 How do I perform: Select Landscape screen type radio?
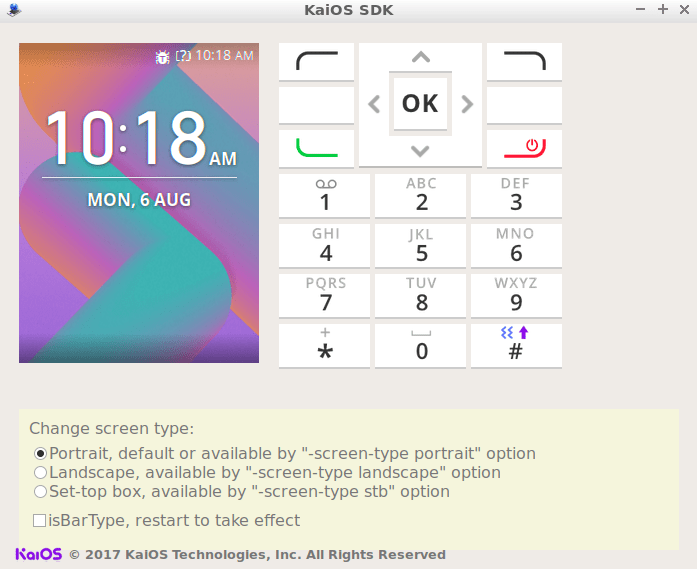[x=40, y=473]
